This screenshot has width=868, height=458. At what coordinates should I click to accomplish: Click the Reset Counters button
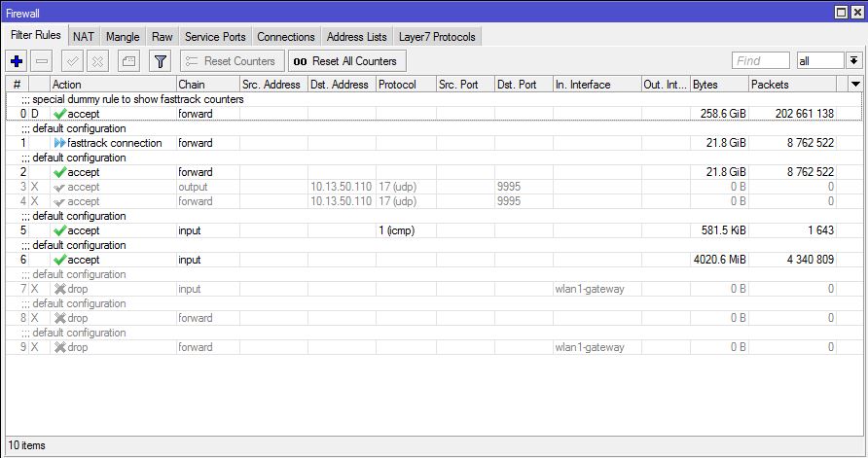232,61
